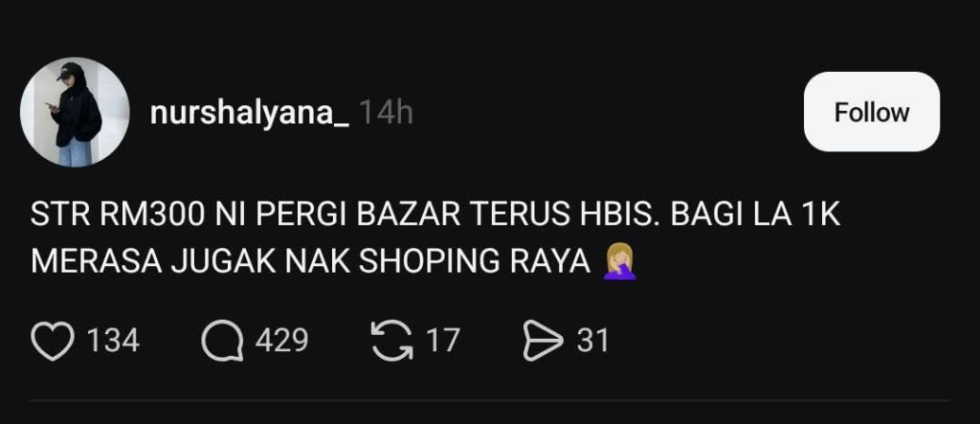The width and height of the screenshot is (980, 424).
Task: View the 134 likes count
Action: pos(113,341)
